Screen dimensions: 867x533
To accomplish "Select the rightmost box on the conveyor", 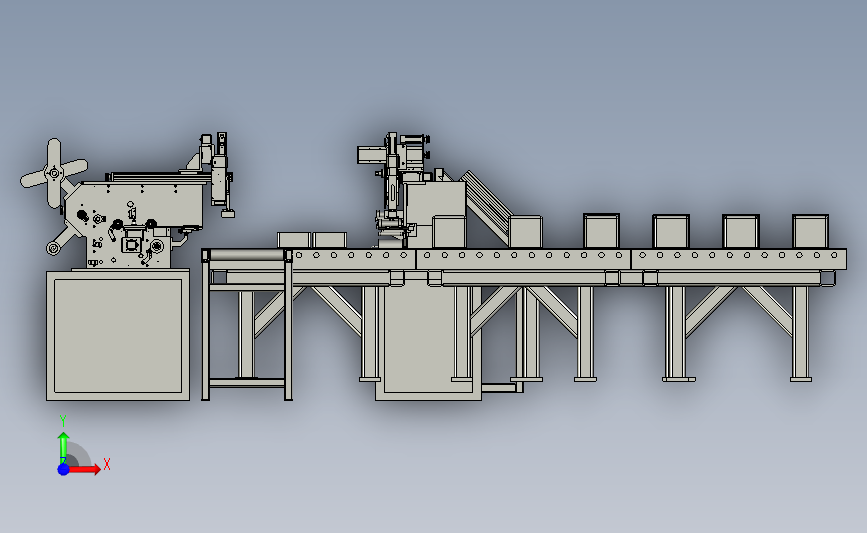I will tap(810, 231).
